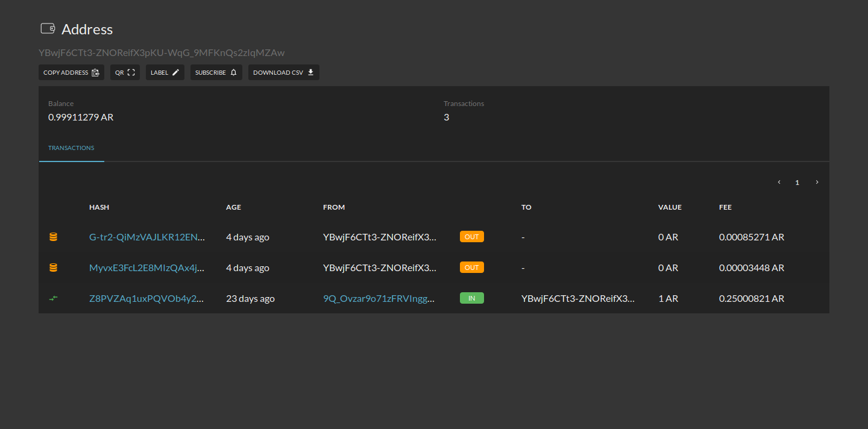The width and height of the screenshot is (868, 429).
Task: Toggle the IN badge on the Z8PVZA transaction
Action: coord(471,297)
